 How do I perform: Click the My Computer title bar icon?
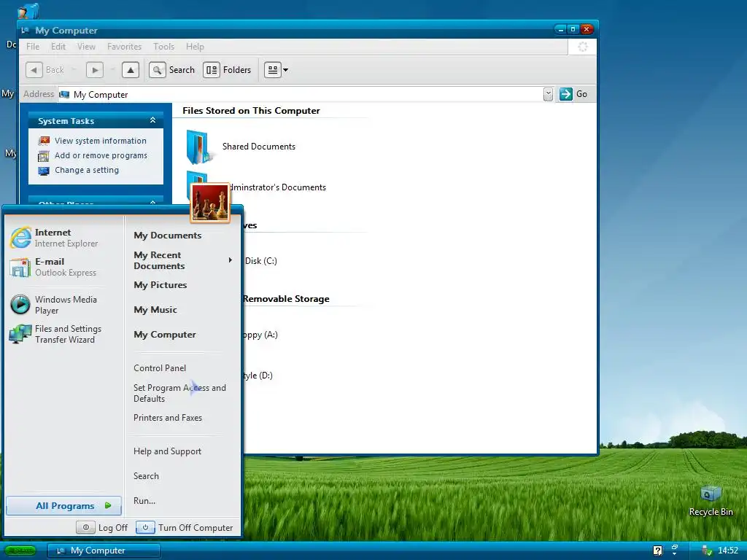(26, 31)
